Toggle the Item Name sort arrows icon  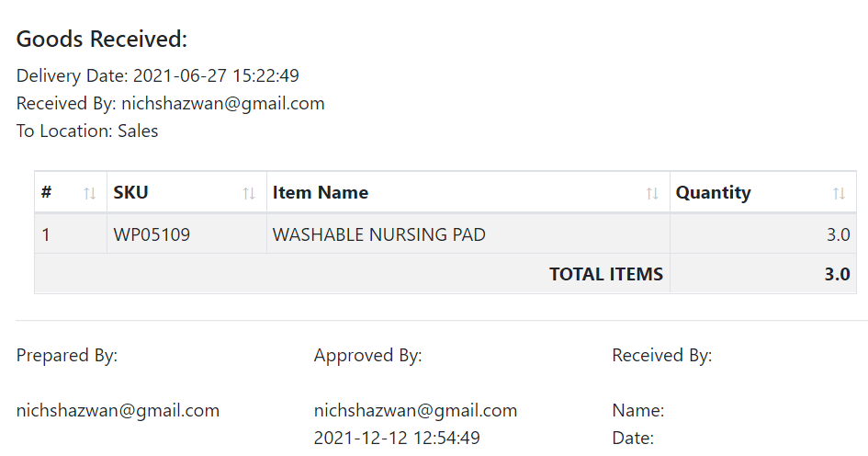point(652,193)
